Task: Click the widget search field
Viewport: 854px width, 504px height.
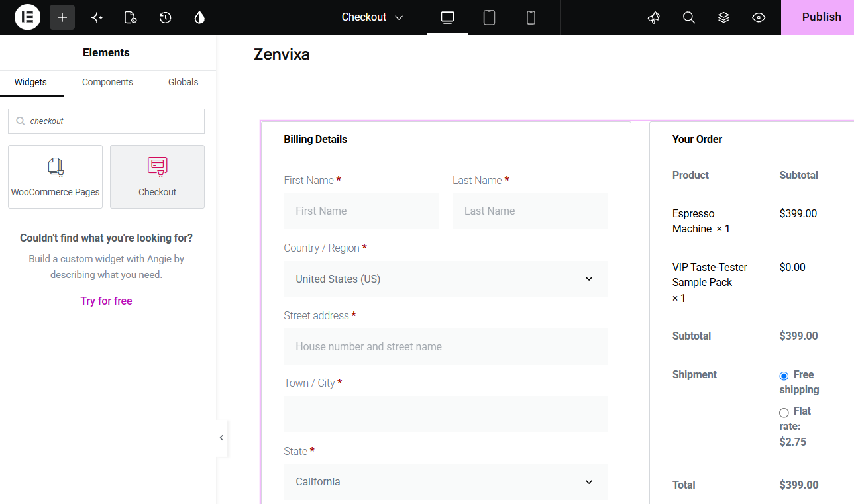Action: click(x=106, y=121)
